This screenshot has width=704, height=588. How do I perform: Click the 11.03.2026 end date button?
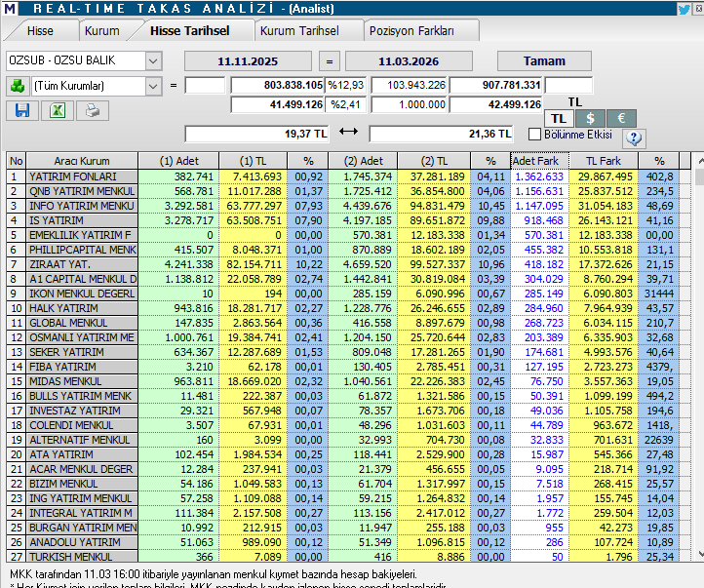pyautogui.click(x=409, y=61)
